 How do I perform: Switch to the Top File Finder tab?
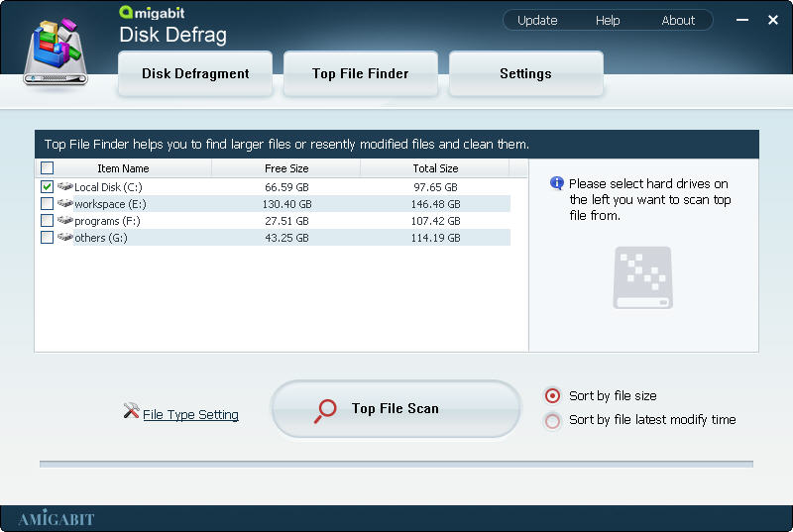point(361,73)
